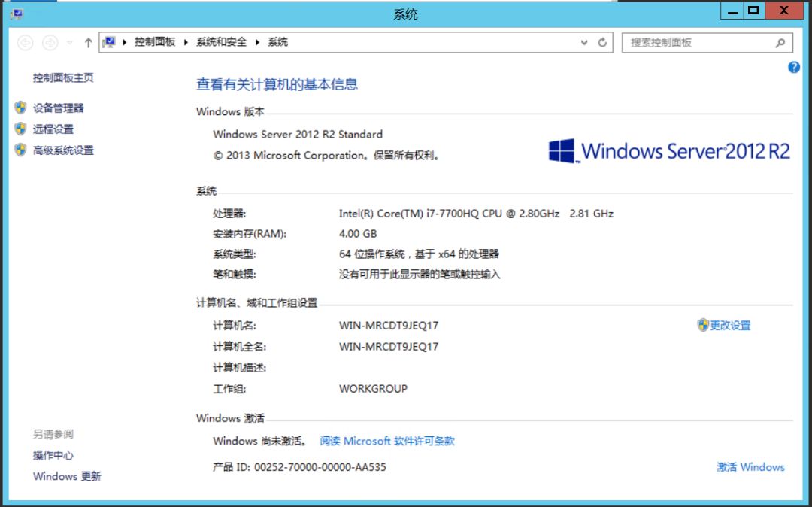
Task: Click the 计算机全名 value WIN-MRCDT9JEQ17
Action: [x=389, y=347]
